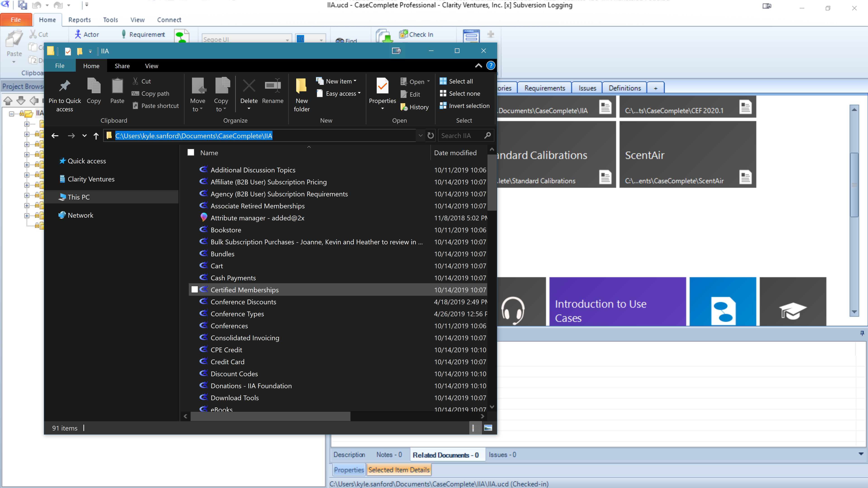Open the Tools tab in CaseComplete

coord(111,19)
